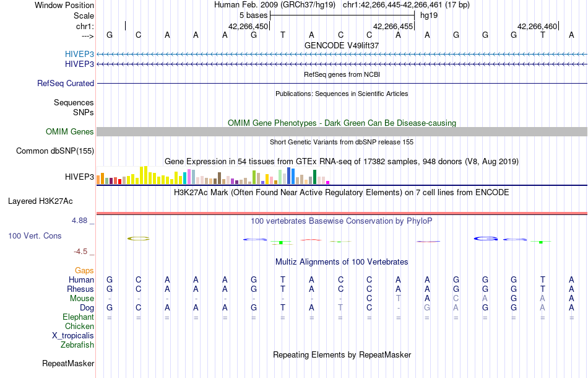Click the chr1:42,266,445-42,266,461 (17 bp) position text
The image size is (588, 378).
pyautogui.click(x=406, y=5)
